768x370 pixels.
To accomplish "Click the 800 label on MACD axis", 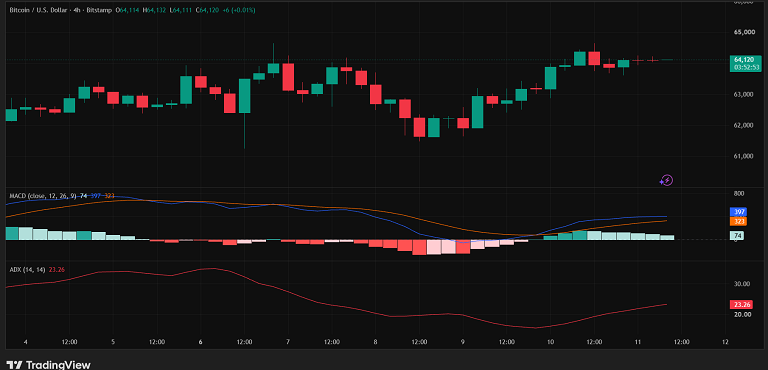I will (x=739, y=194).
